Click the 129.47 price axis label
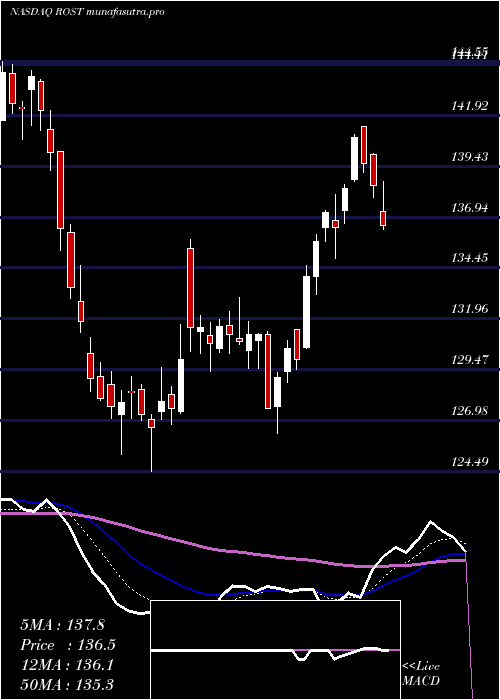This screenshot has width=500, height=700. click(469, 360)
